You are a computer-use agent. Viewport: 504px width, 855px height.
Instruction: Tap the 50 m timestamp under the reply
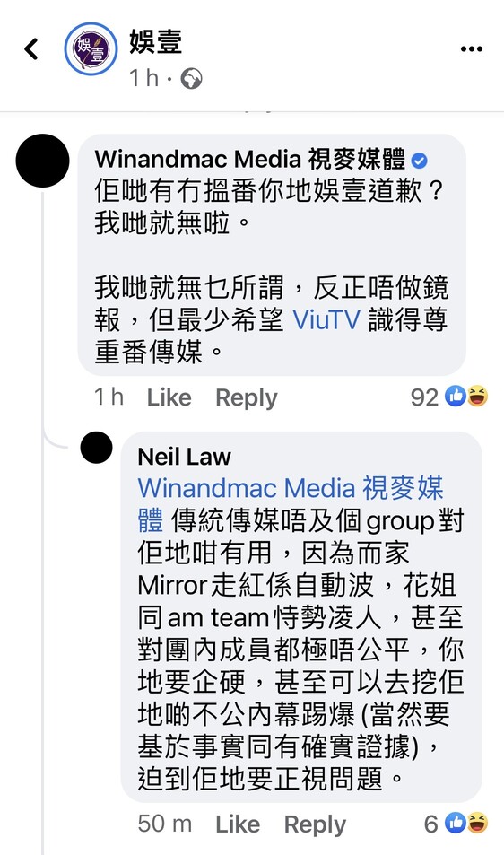(x=164, y=824)
